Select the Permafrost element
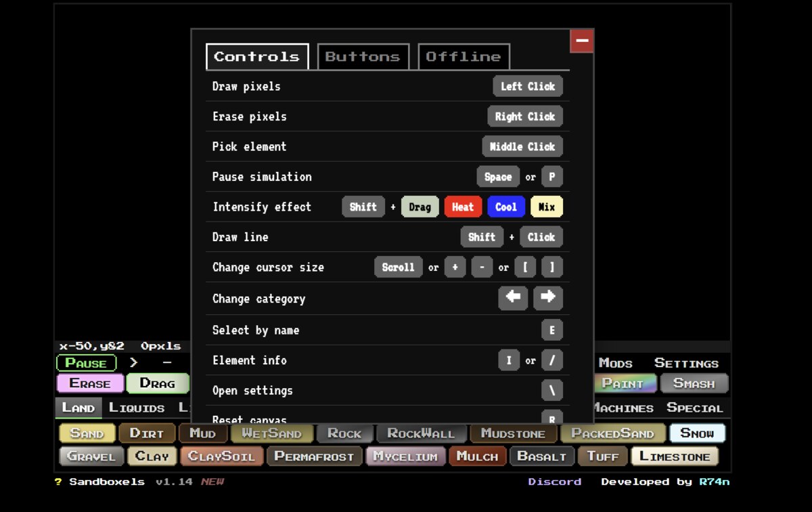 314,456
